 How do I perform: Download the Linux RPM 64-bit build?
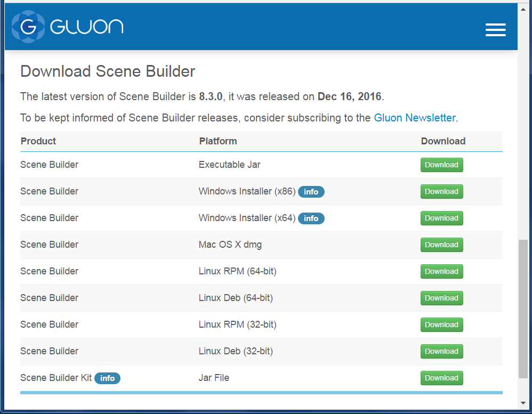(x=441, y=271)
